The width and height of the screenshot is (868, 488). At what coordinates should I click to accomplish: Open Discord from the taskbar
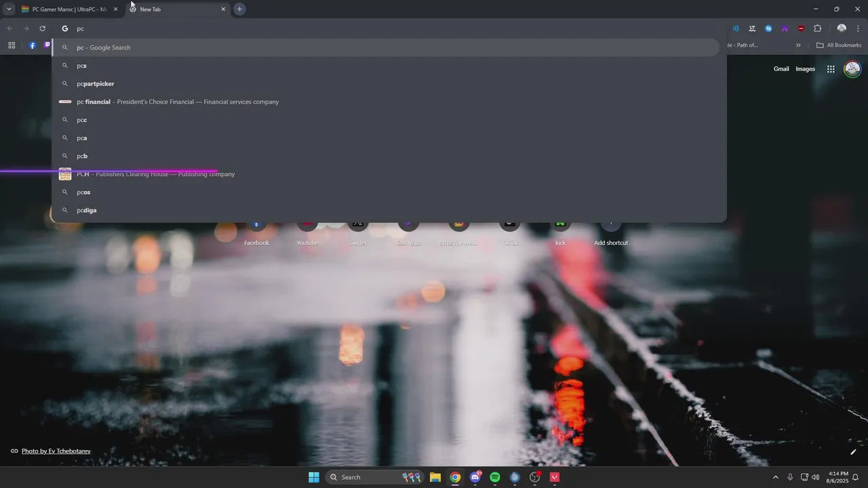pos(475,477)
